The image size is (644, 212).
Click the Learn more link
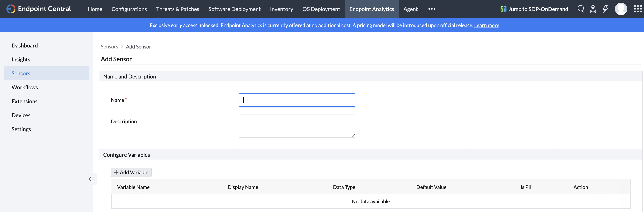(x=486, y=25)
